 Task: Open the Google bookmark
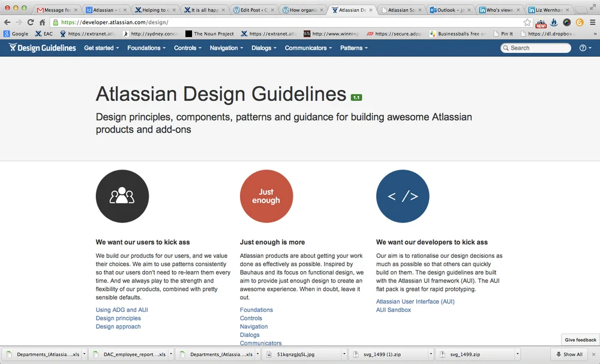16,34
